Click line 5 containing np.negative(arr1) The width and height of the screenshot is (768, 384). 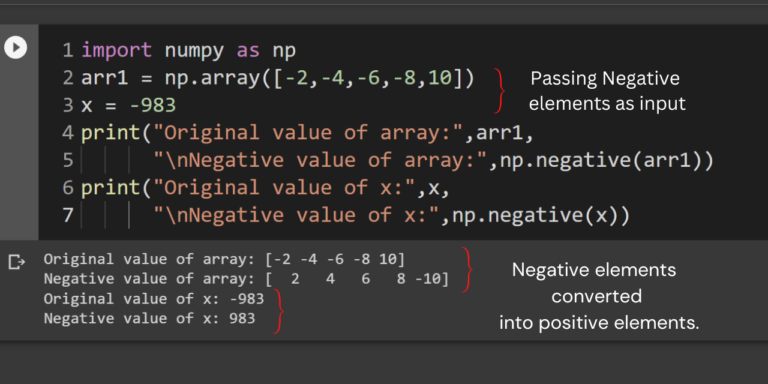(433, 160)
